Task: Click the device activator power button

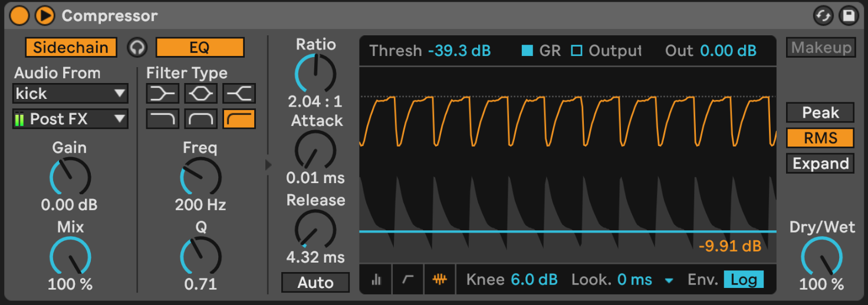Action: (x=19, y=16)
